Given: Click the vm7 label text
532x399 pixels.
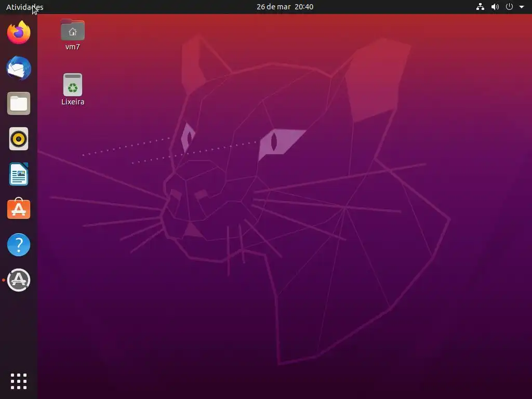Looking at the screenshot, I should click(x=73, y=47).
